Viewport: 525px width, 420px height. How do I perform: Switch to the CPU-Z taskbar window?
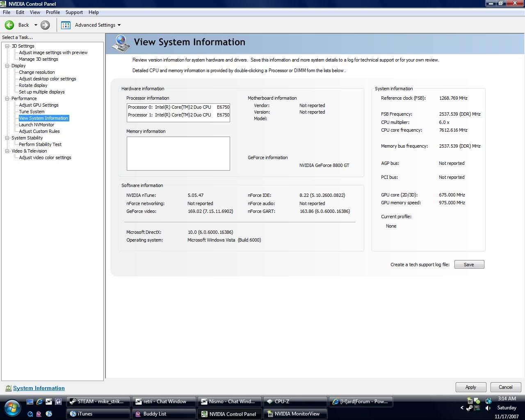[x=295, y=402]
